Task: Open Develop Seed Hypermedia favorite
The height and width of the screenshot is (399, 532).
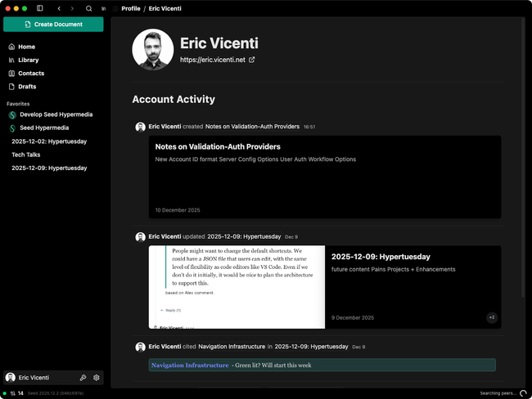Action: 54,114
